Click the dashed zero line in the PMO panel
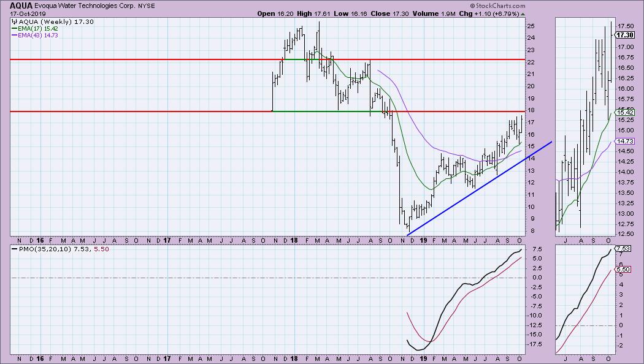 point(267,278)
